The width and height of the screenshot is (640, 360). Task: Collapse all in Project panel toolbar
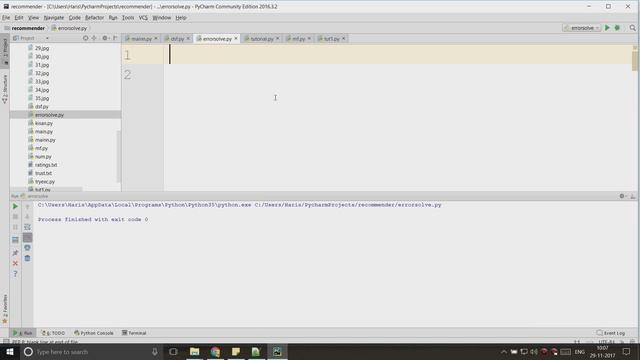click(x=94, y=38)
